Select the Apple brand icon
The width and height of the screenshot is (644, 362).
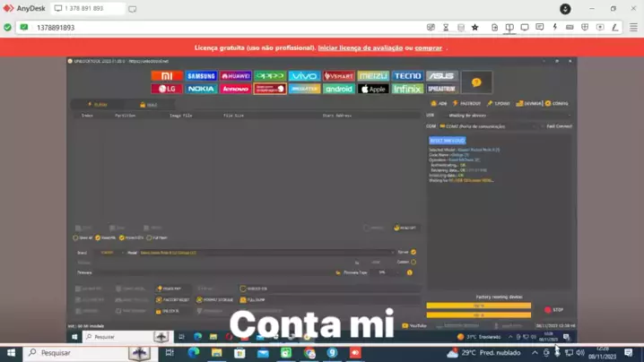pos(373,90)
